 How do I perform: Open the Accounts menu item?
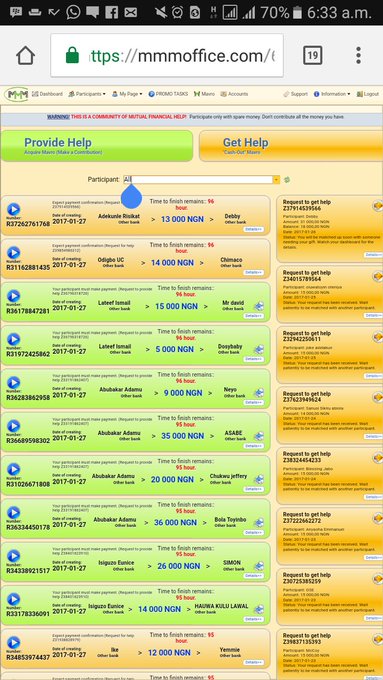[x=234, y=94]
